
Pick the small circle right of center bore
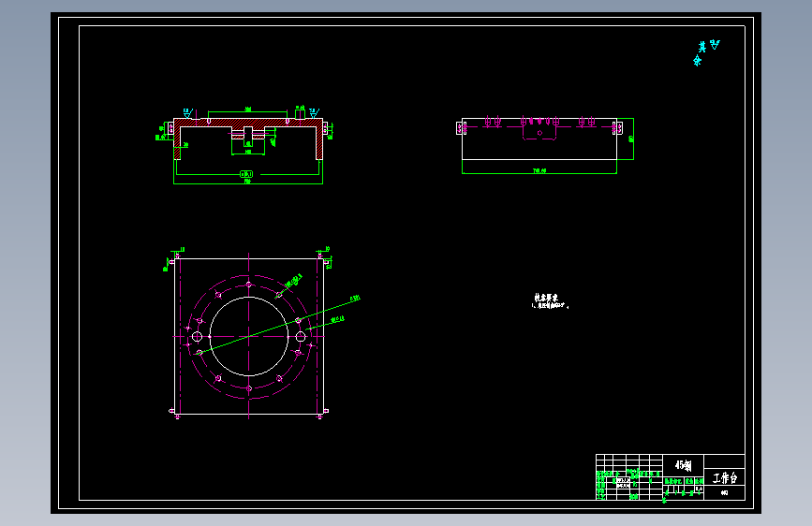(x=301, y=337)
